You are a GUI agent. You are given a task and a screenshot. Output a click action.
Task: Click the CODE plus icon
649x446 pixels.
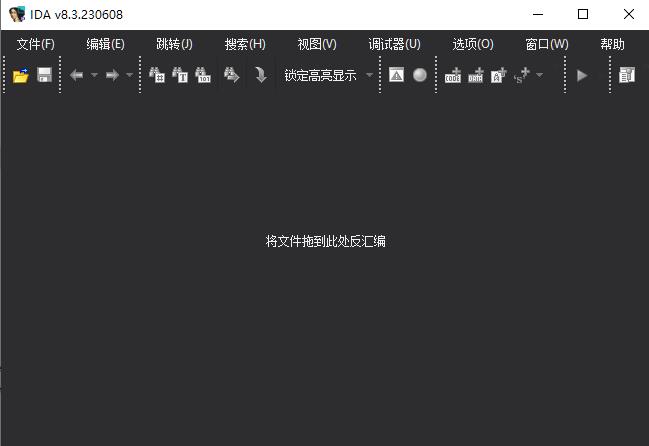pos(453,75)
